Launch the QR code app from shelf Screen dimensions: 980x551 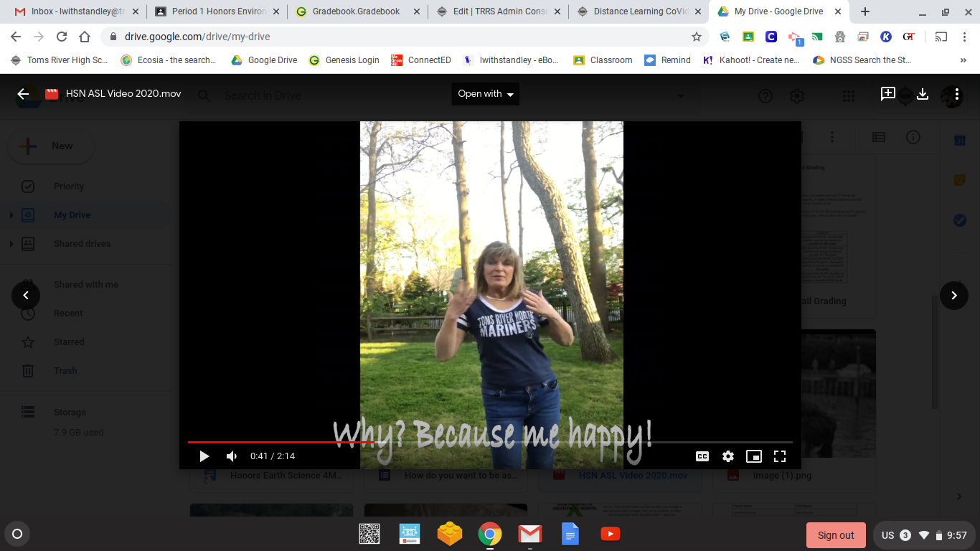pos(369,534)
